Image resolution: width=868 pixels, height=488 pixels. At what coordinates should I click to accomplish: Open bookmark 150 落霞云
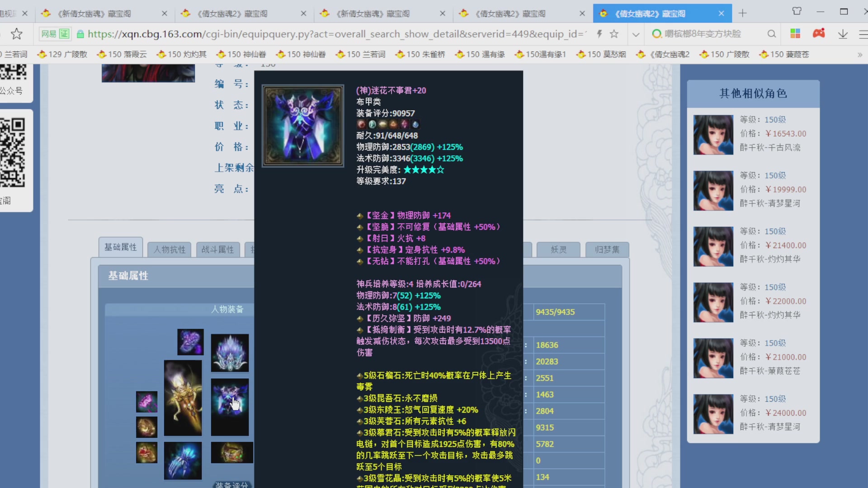coord(122,54)
